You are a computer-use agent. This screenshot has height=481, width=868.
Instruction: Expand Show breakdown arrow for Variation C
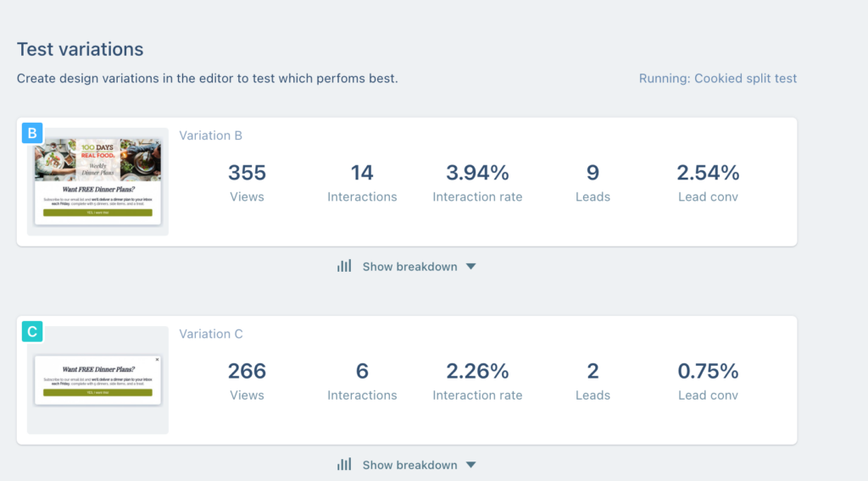471,466
